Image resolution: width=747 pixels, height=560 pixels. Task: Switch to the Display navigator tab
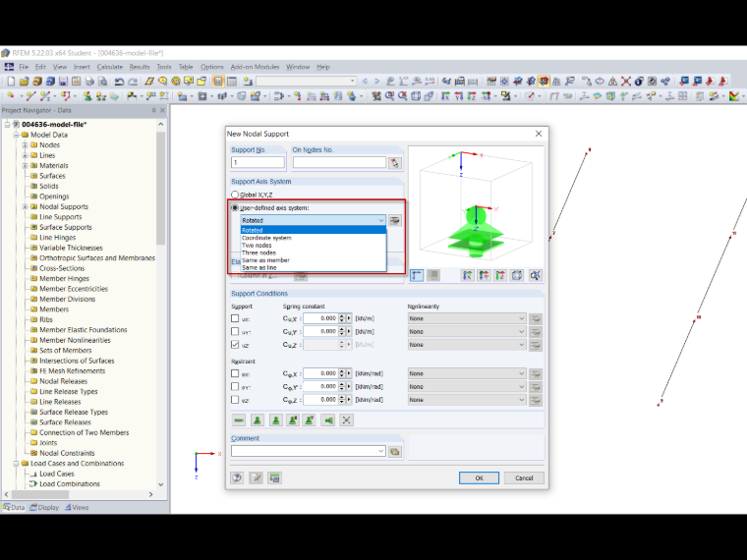(44, 508)
